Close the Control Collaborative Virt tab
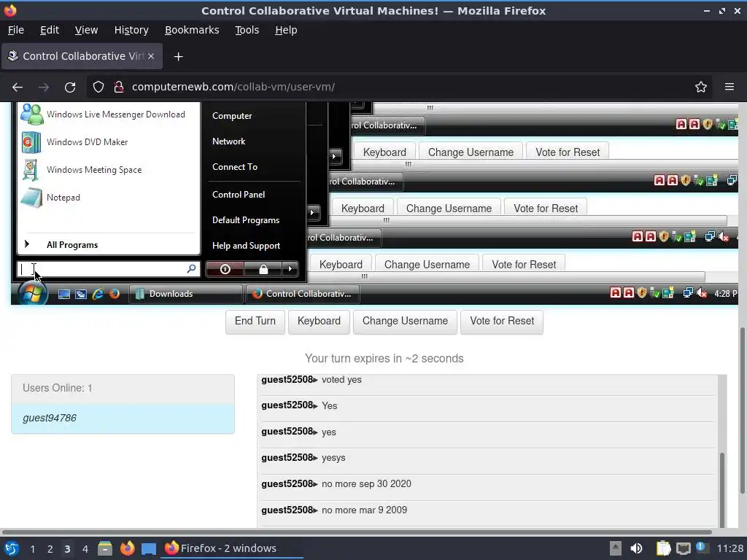 (150, 56)
